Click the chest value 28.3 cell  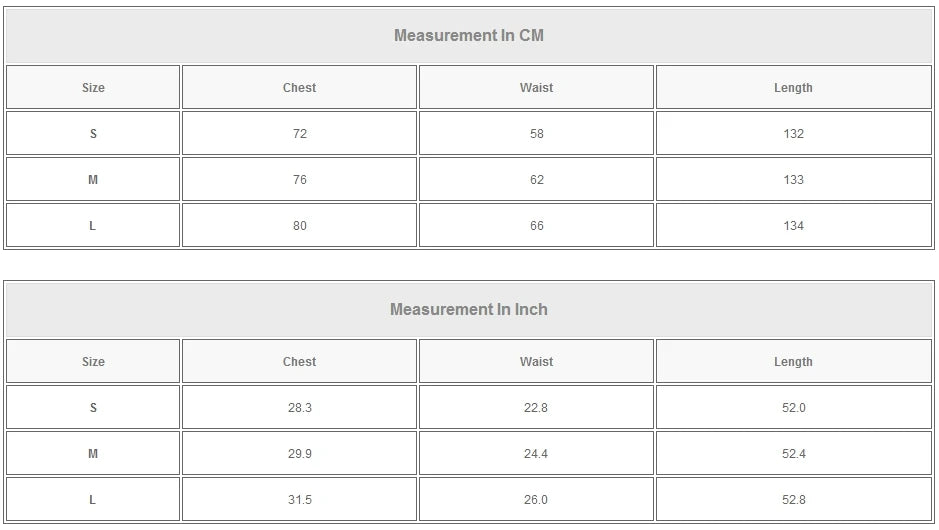tap(299, 408)
